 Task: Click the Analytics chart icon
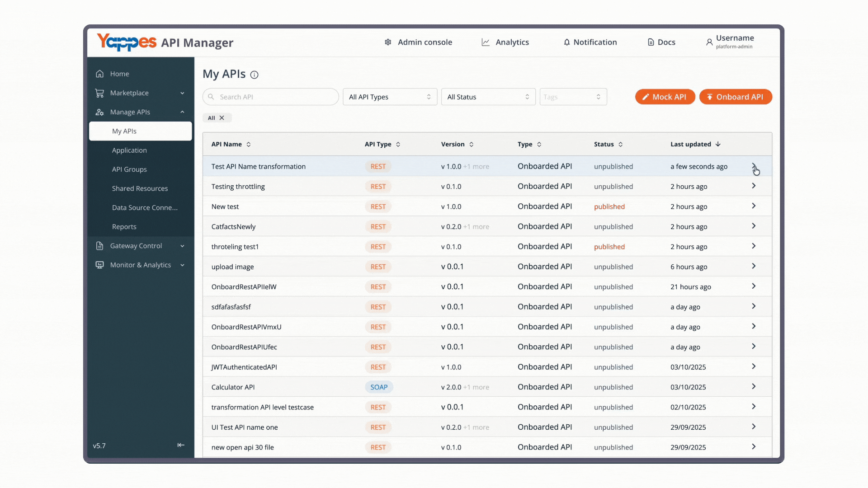(x=486, y=42)
